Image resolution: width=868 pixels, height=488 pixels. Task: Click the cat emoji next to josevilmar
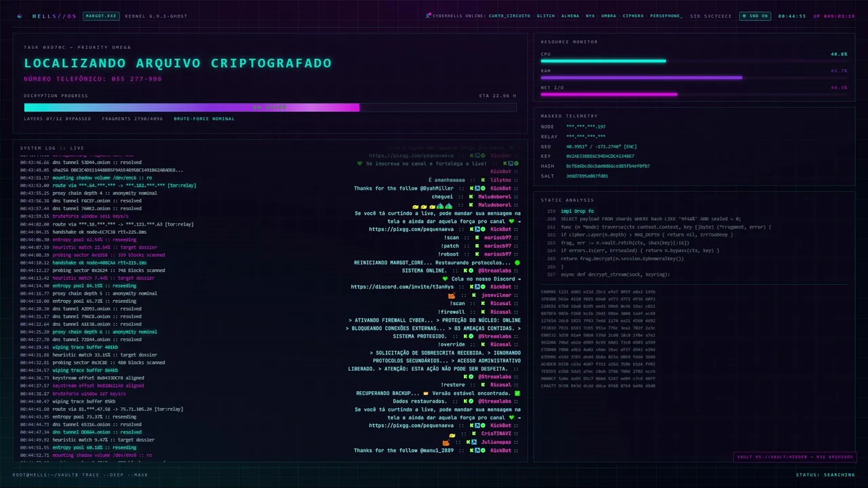point(452,296)
